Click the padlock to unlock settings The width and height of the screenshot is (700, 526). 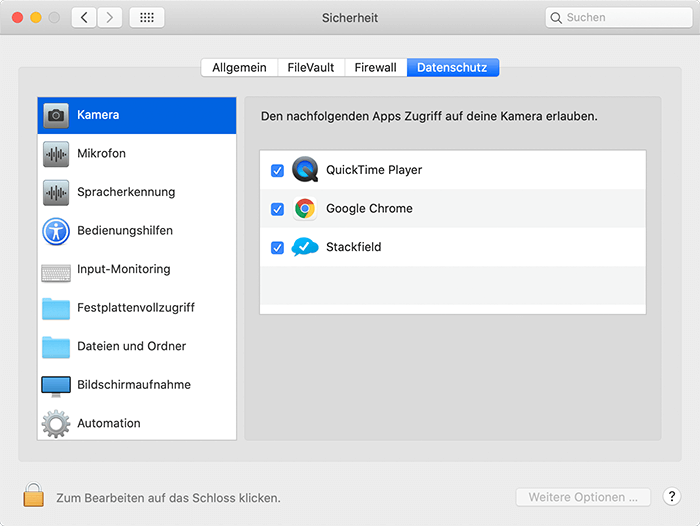tap(33, 494)
